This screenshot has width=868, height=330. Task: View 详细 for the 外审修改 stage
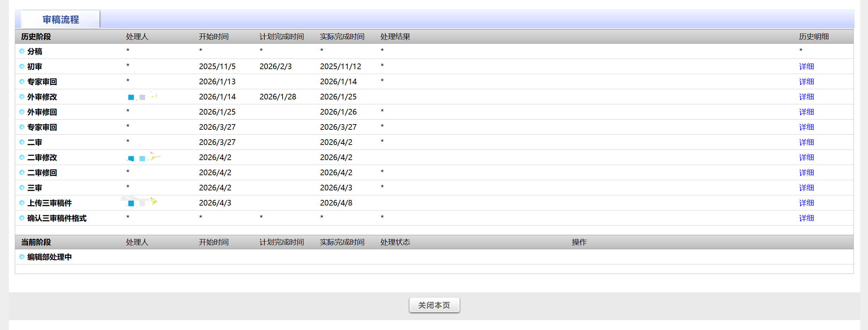(806, 97)
